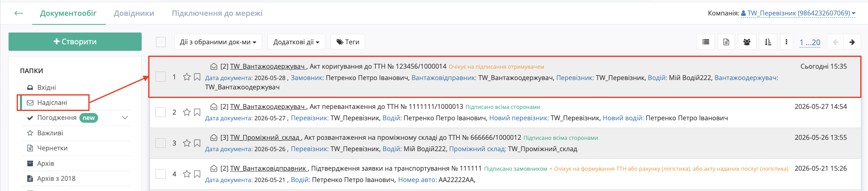The image size is (868, 191).
Task: Open company selector TW_Перевізник dropdown
Action: [798, 13]
